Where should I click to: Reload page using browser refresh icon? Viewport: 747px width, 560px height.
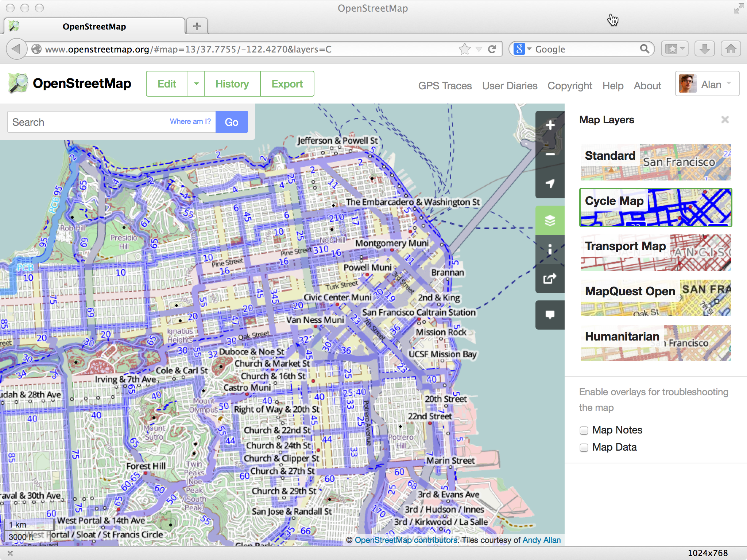point(492,49)
